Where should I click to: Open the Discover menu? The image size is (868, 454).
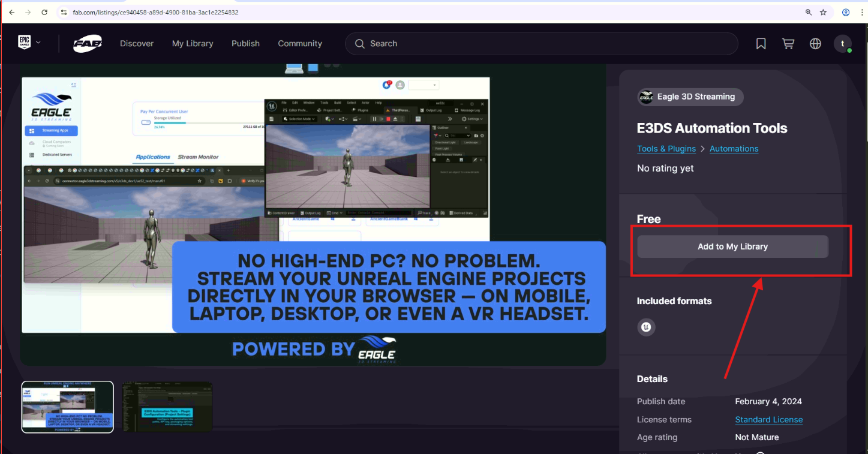(137, 44)
